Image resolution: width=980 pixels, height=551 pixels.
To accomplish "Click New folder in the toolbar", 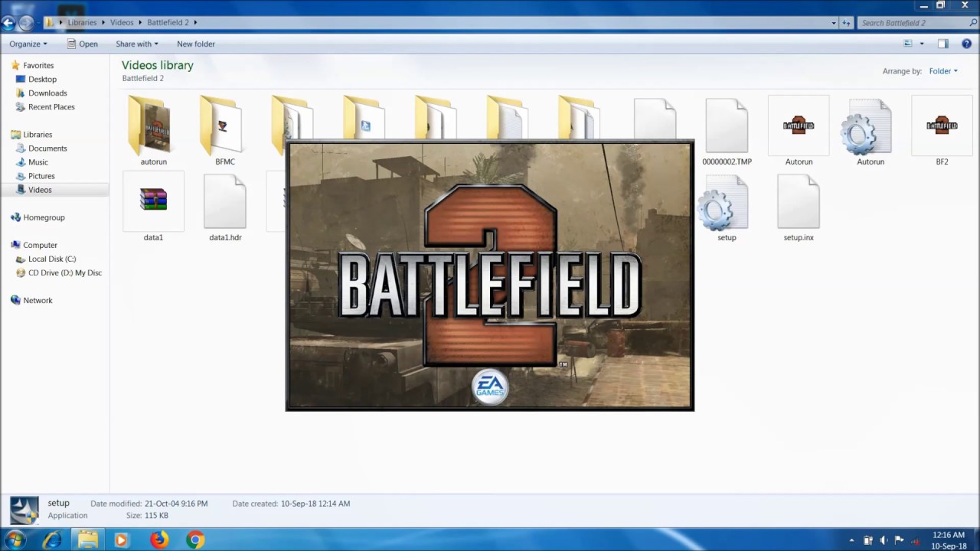I will [x=196, y=44].
